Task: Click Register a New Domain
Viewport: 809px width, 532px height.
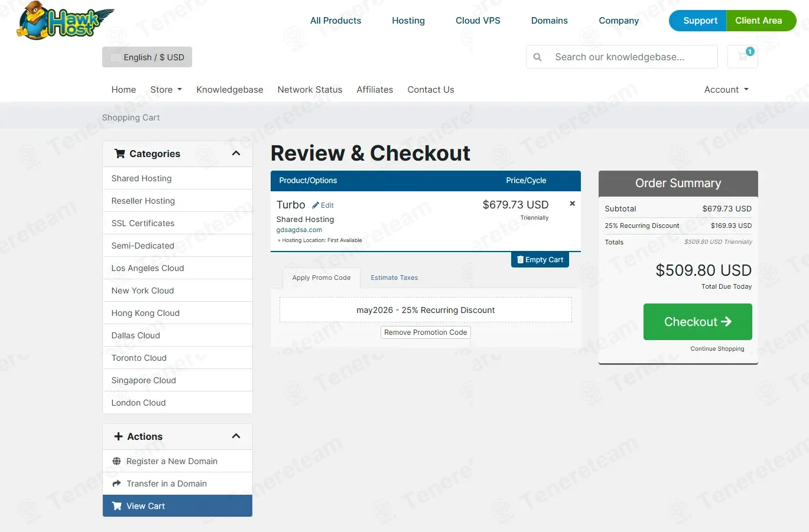Action: 177,461
